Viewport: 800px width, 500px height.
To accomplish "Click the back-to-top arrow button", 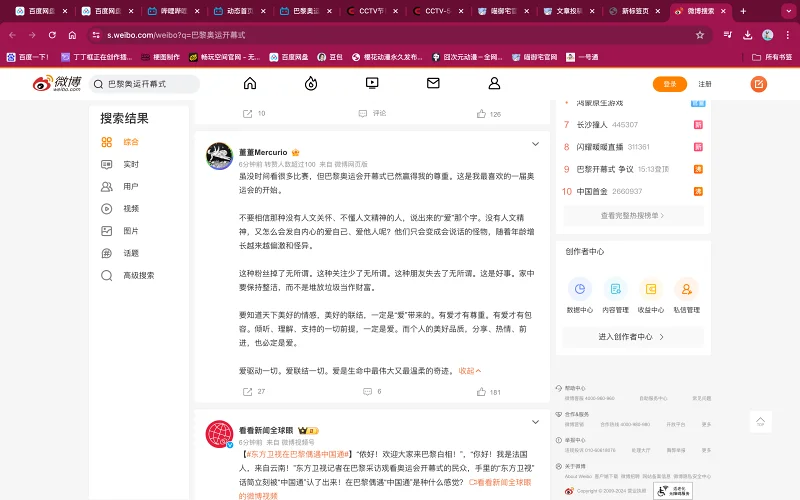I will (x=760, y=421).
